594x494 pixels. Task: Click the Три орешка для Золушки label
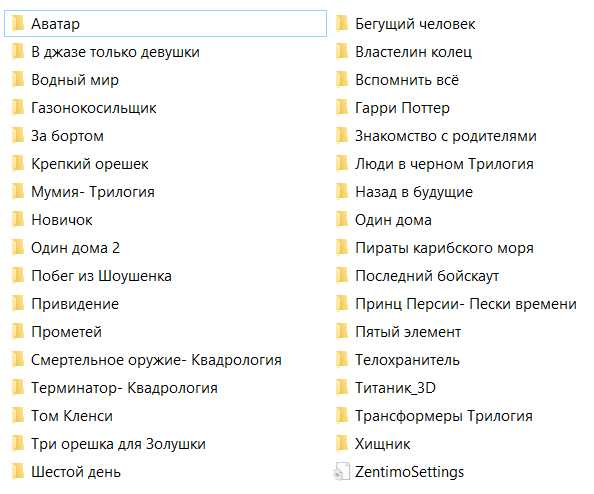118,444
